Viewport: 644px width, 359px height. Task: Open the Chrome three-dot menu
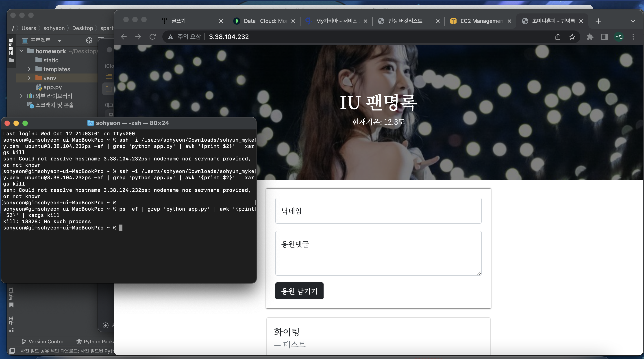pyautogui.click(x=633, y=37)
